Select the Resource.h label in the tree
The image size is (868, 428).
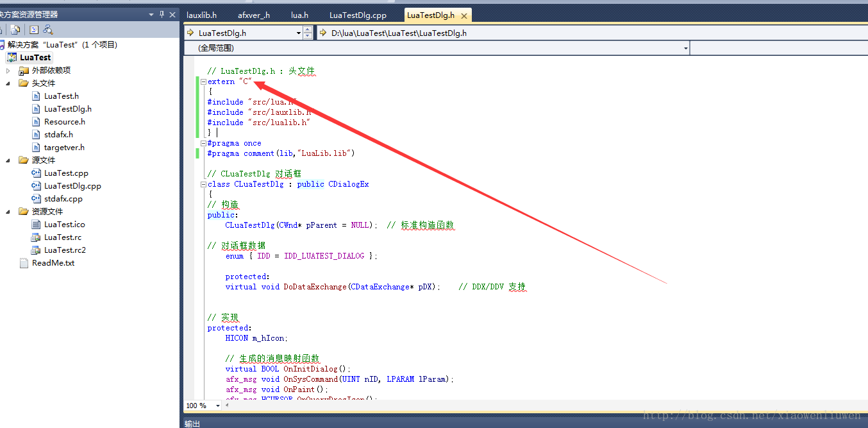point(65,121)
